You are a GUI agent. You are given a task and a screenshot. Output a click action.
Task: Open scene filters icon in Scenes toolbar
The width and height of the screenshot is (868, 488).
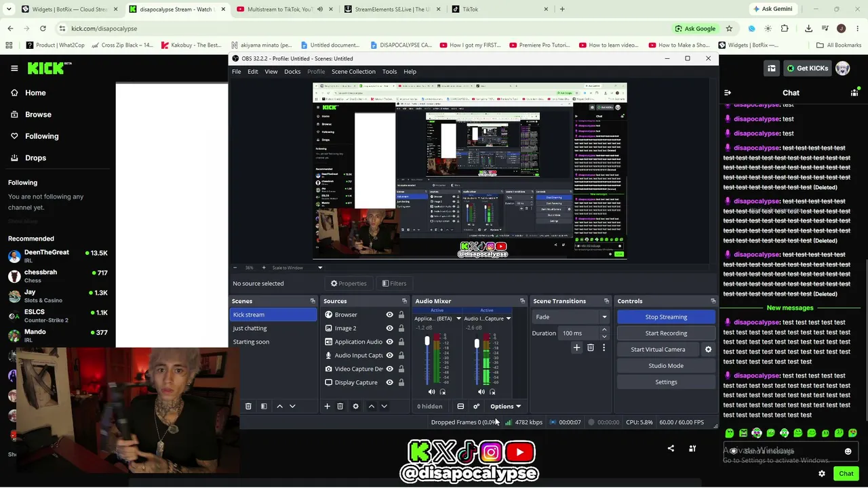264,406
